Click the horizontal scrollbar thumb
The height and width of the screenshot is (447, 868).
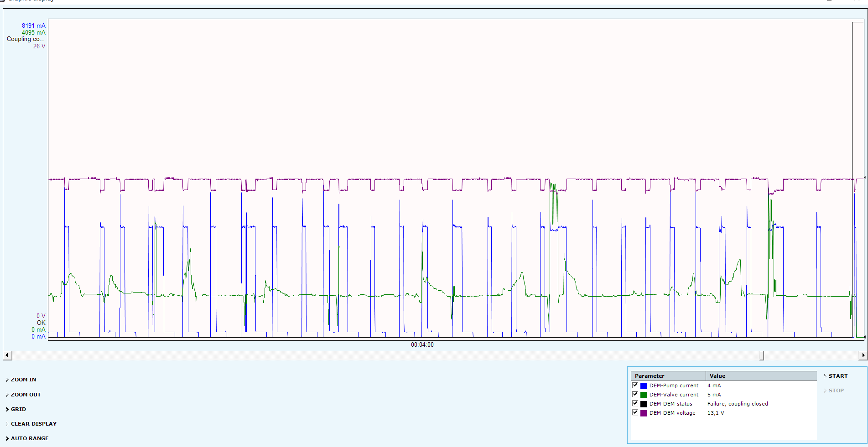pyautogui.click(x=762, y=355)
